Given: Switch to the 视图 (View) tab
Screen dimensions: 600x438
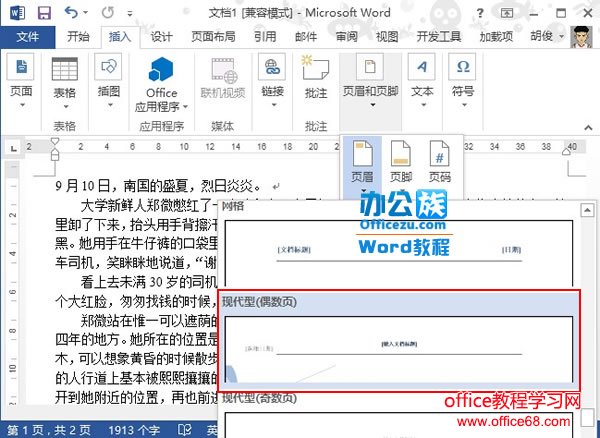Looking at the screenshot, I should [x=387, y=37].
